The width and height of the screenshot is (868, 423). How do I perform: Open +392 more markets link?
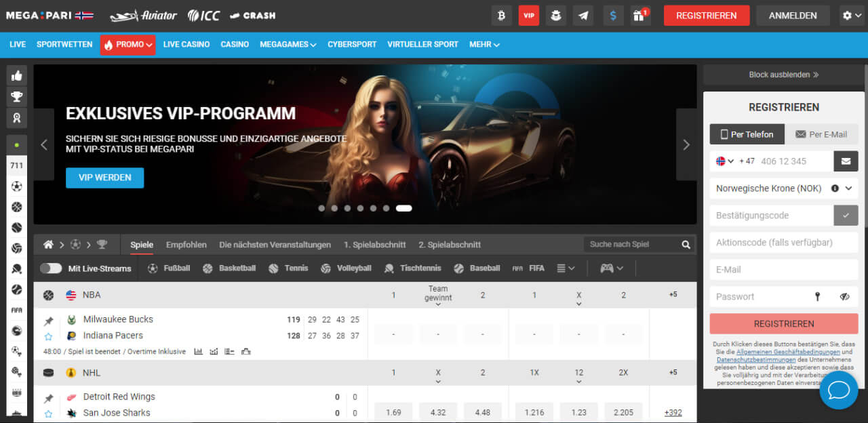673,413
